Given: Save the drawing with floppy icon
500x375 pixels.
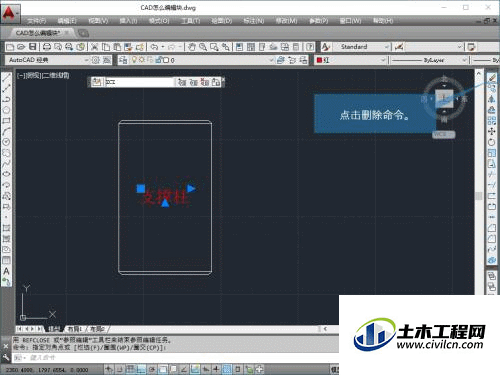Looking at the screenshot, I should click(32, 47).
